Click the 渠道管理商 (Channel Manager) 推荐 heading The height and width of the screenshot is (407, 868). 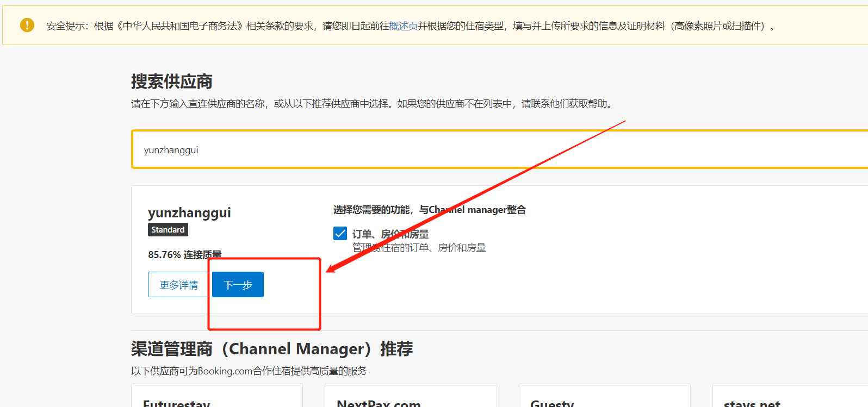pyautogui.click(x=271, y=349)
